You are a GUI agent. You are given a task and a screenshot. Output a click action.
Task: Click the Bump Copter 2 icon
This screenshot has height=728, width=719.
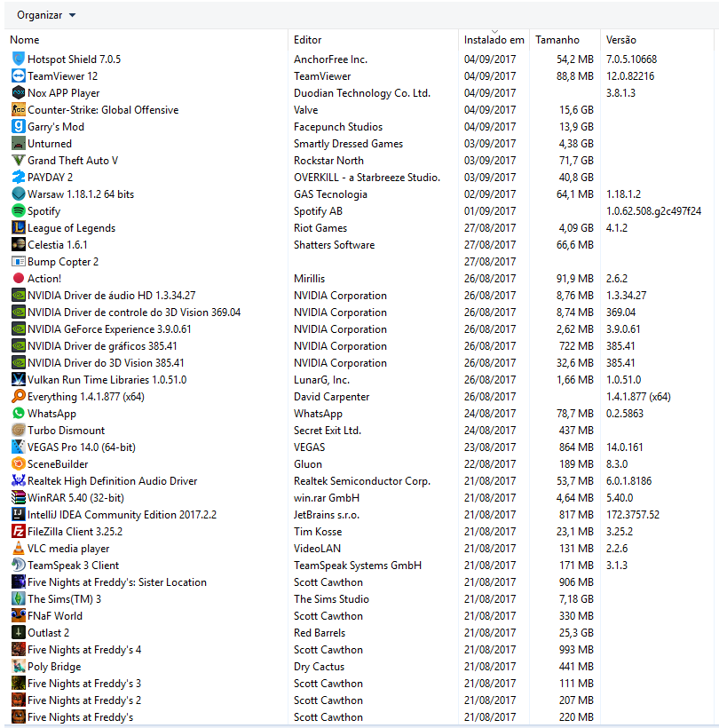18,261
